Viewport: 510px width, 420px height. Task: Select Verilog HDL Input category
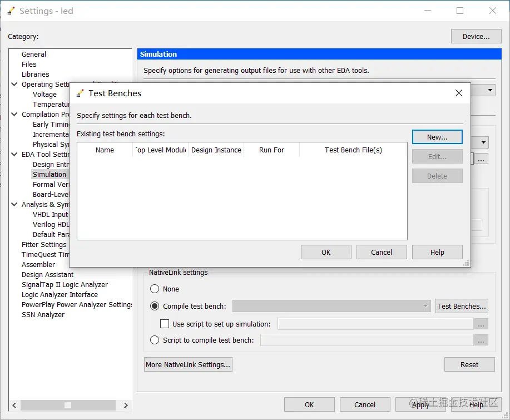click(x=51, y=225)
